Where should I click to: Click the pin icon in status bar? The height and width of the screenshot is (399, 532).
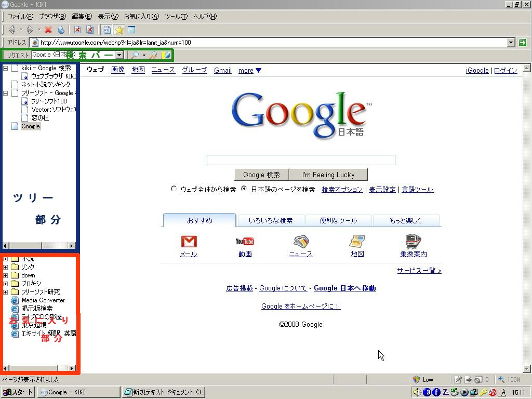click(x=458, y=379)
